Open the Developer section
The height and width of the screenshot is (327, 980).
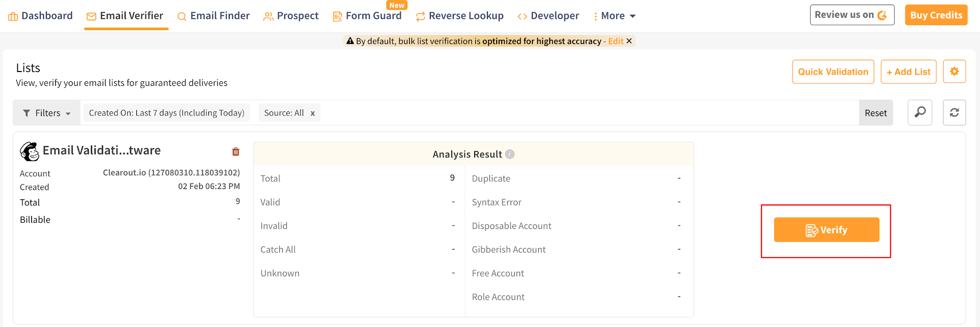[x=548, y=16]
